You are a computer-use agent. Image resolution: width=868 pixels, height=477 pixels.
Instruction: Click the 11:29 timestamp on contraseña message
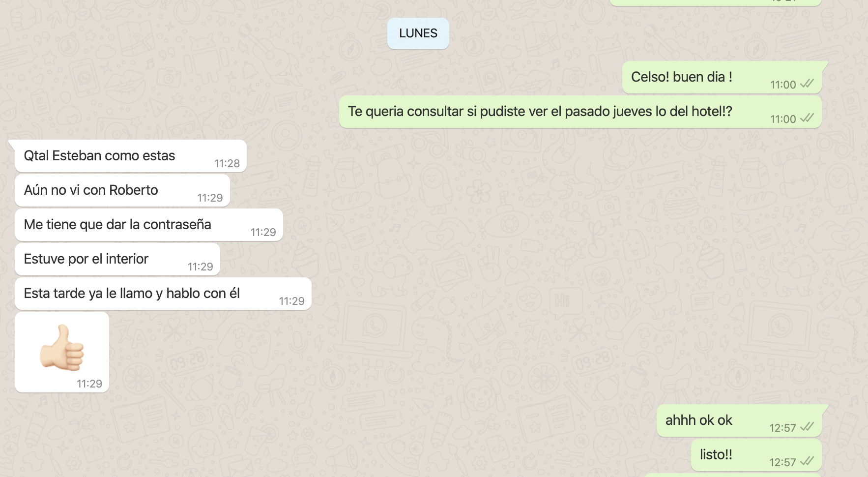coord(263,232)
